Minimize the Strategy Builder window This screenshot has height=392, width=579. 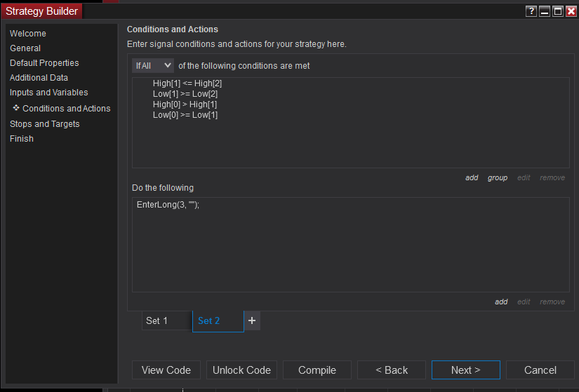tap(545, 11)
